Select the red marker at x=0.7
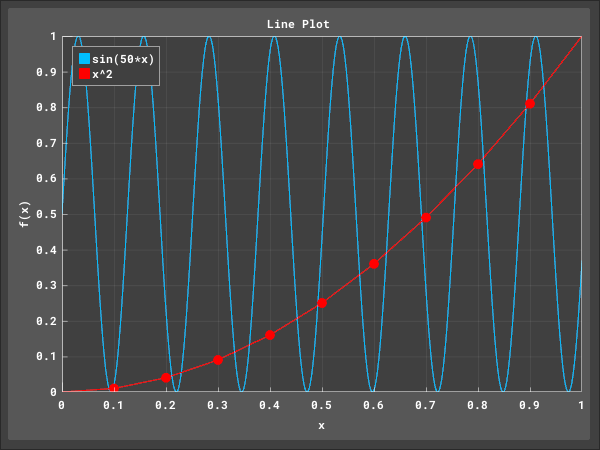 pos(426,217)
